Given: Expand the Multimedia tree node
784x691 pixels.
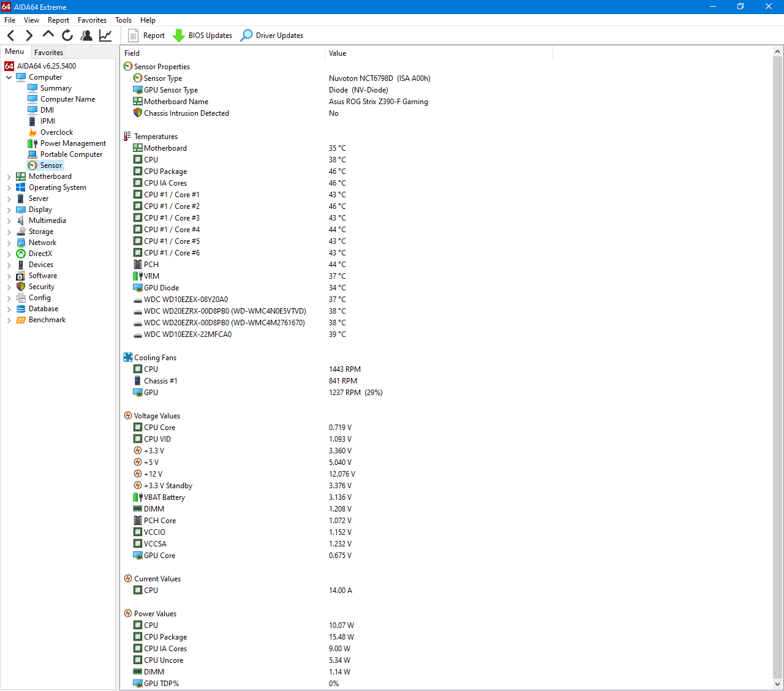Looking at the screenshot, I should (9, 221).
